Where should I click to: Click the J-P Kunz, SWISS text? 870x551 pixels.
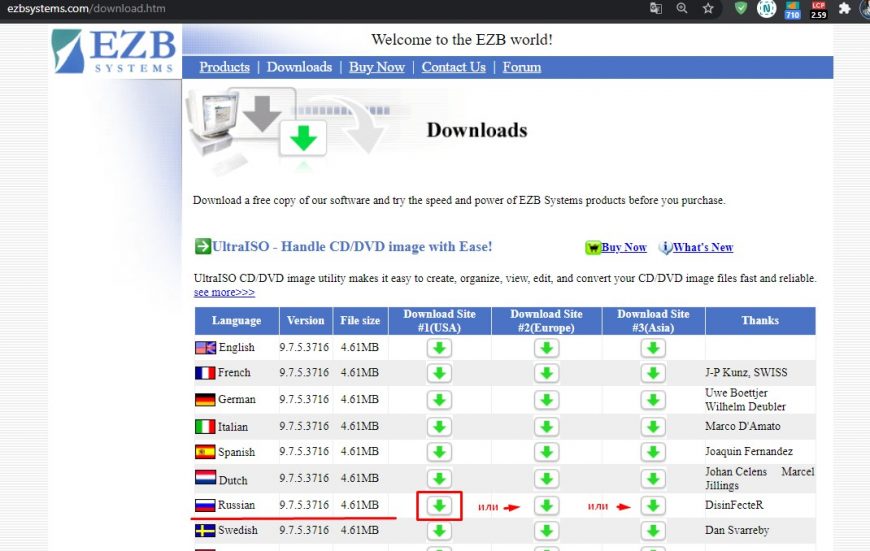coord(746,372)
